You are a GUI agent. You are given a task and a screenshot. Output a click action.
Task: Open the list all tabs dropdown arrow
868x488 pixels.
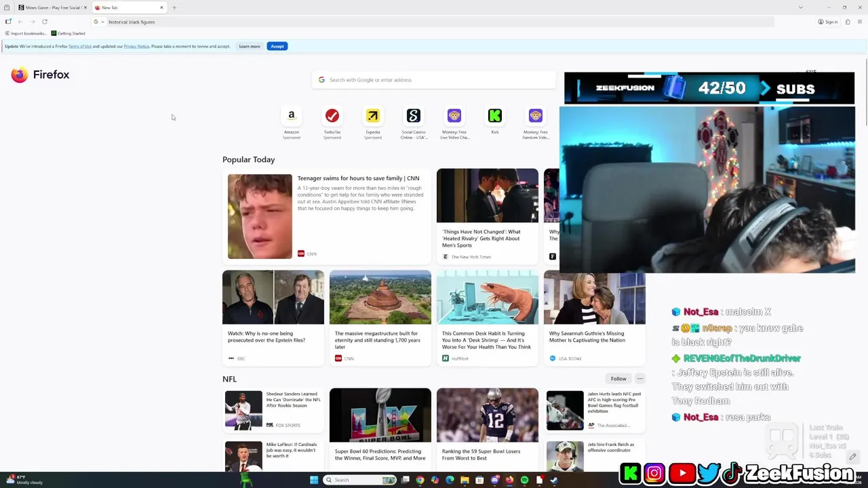(800, 7)
